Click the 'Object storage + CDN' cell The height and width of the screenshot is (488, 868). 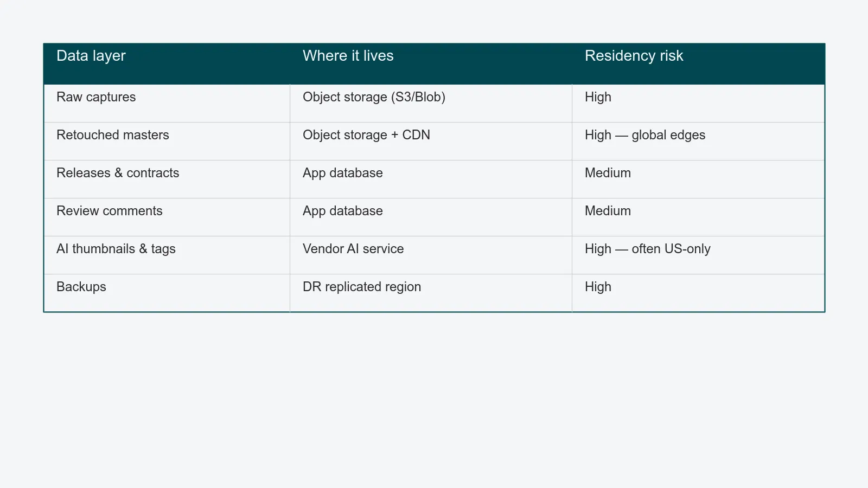tap(431, 141)
